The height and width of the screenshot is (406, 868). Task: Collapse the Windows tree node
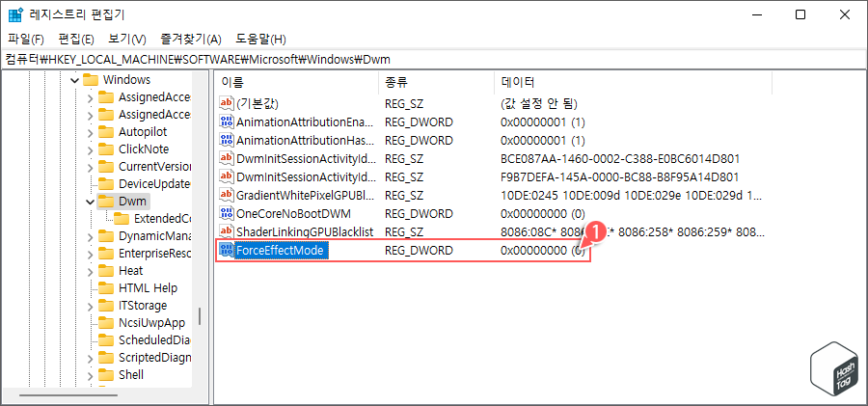[x=74, y=80]
